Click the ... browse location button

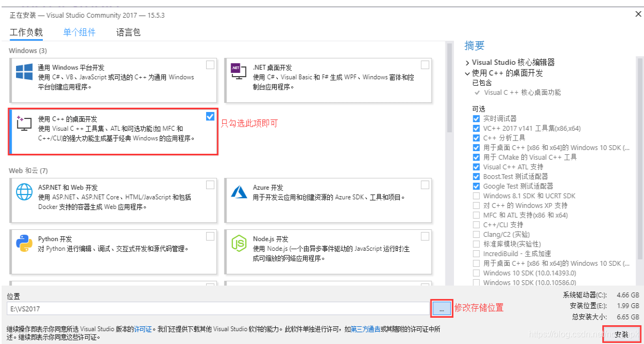point(442,308)
